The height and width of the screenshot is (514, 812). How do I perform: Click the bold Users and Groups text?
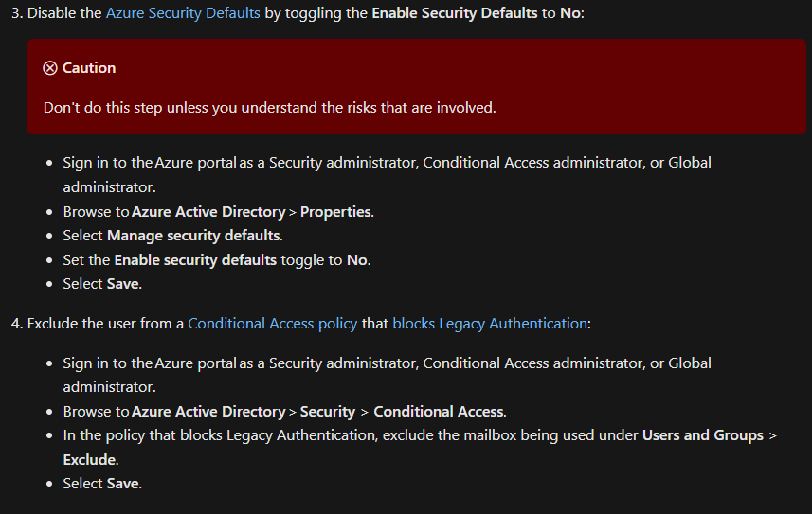(x=703, y=435)
